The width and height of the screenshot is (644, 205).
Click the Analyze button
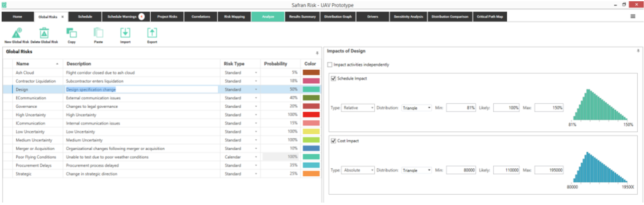click(x=268, y=17)
